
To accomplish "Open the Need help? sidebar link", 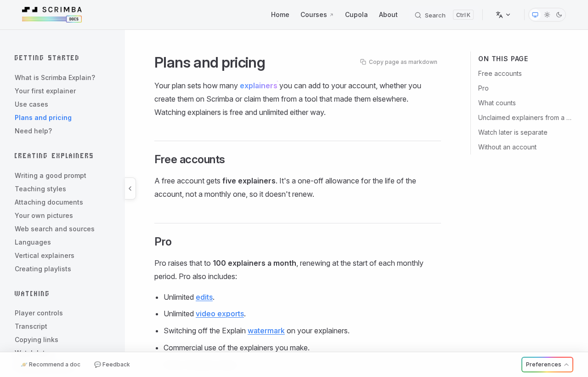I will tap(34, 131).
